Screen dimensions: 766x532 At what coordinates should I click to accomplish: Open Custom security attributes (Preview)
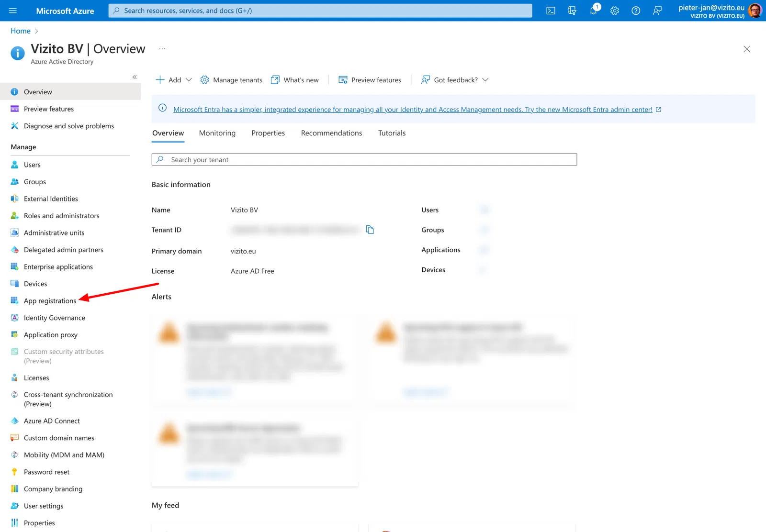coord(70,356)
